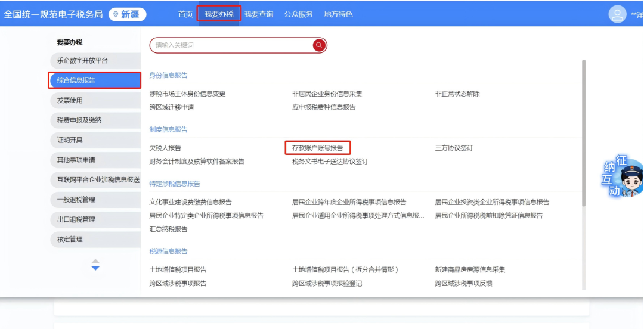Click the 全国统一规范电子税务局 site title
The width and height of the screenshot is (644, 329).
coord(53,15)
